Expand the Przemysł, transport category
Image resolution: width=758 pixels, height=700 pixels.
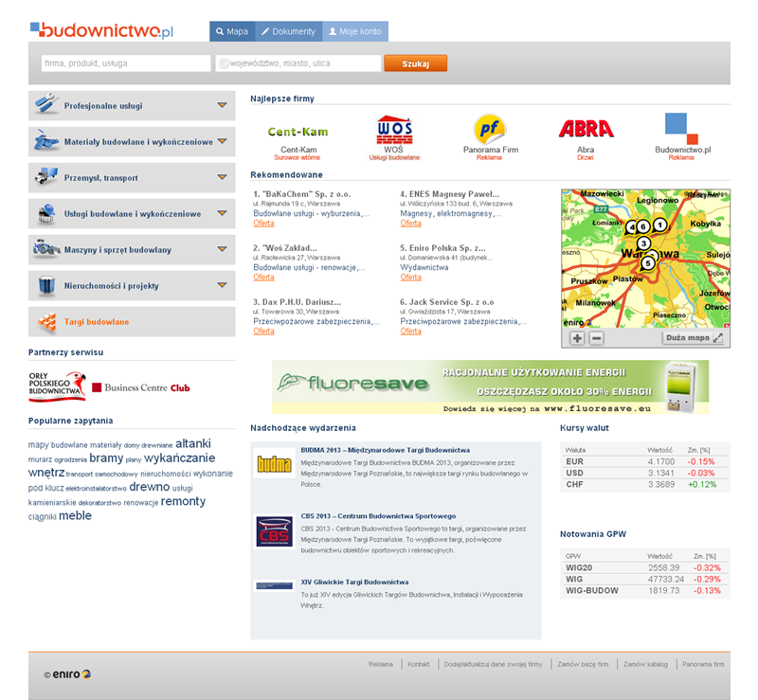[222, 177]
